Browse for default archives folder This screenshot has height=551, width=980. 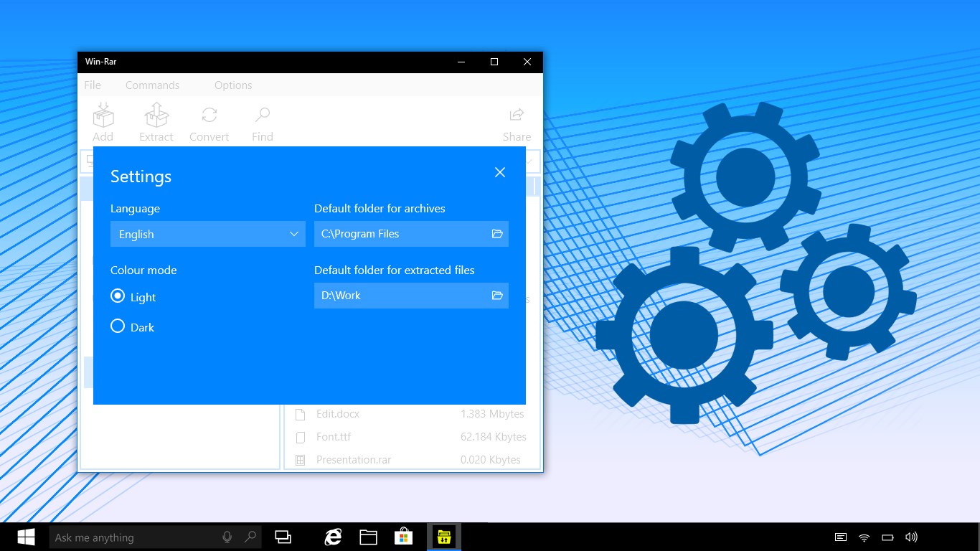[497, 234]
